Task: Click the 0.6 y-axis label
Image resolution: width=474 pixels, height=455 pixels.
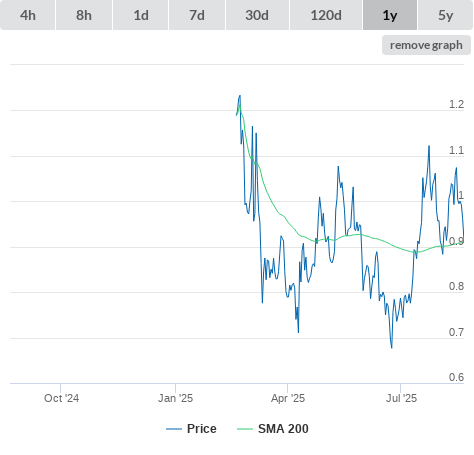Action: pos(456,377)
